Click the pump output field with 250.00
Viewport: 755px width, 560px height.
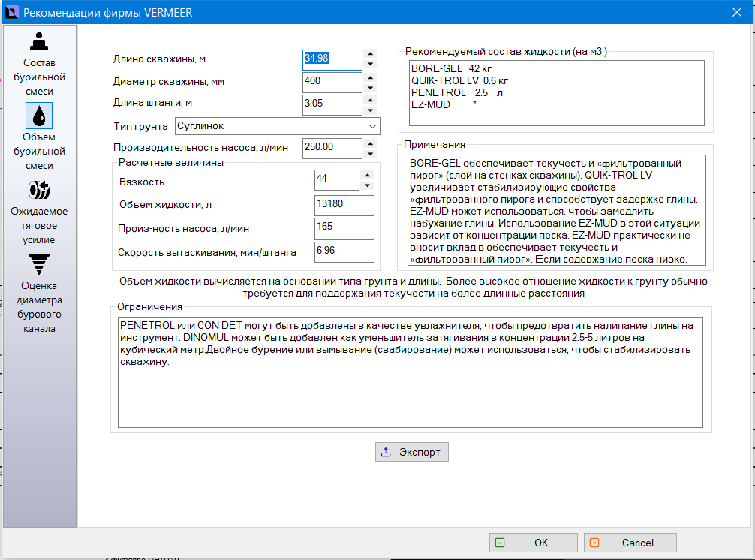click(332, 149)
